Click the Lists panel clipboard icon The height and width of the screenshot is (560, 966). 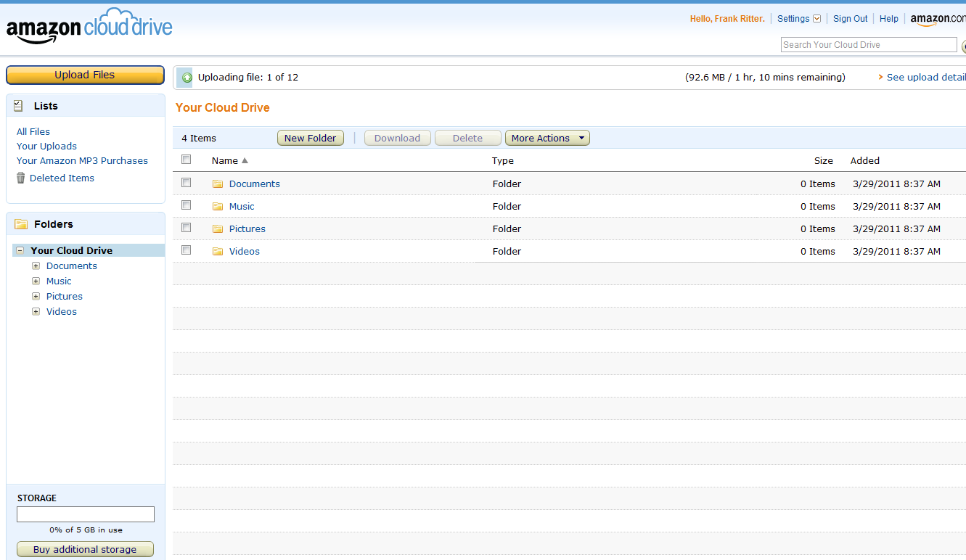pyautogui.click(x=18, y=106)
